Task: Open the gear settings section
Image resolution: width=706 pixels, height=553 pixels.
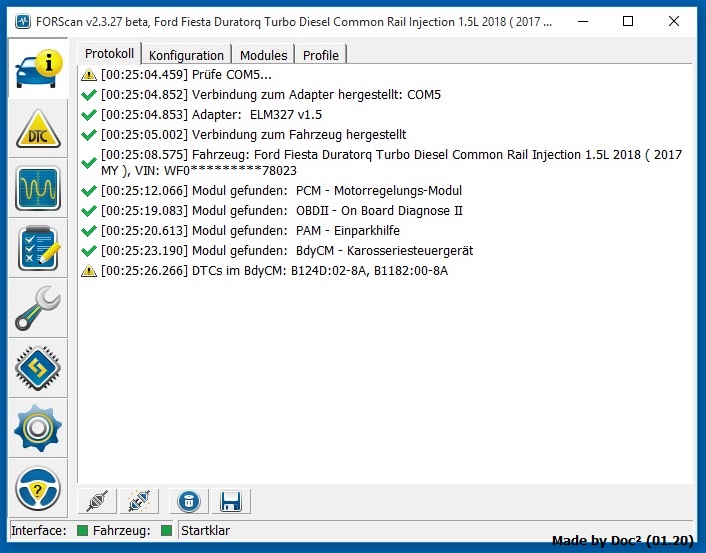Action: point(38,428)
